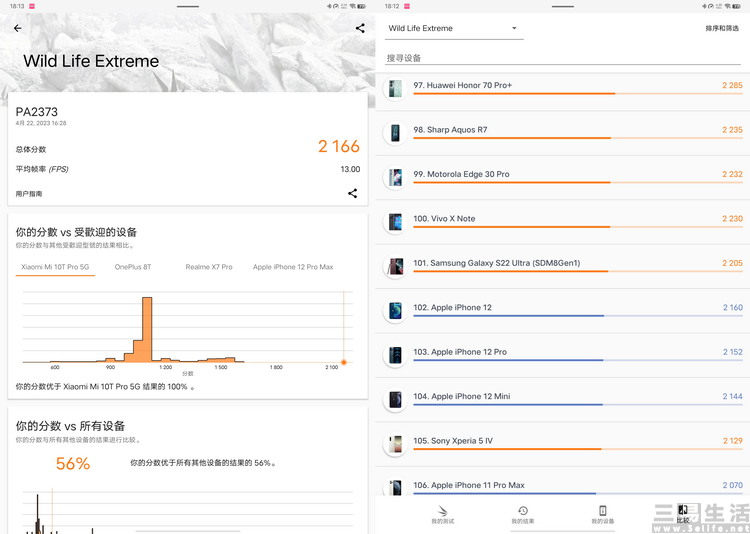This screenshot has height=534, width=750.
Task: Select row 101. Samsung Galaxy S22 Ultra
Action: [x=563, y=267]
